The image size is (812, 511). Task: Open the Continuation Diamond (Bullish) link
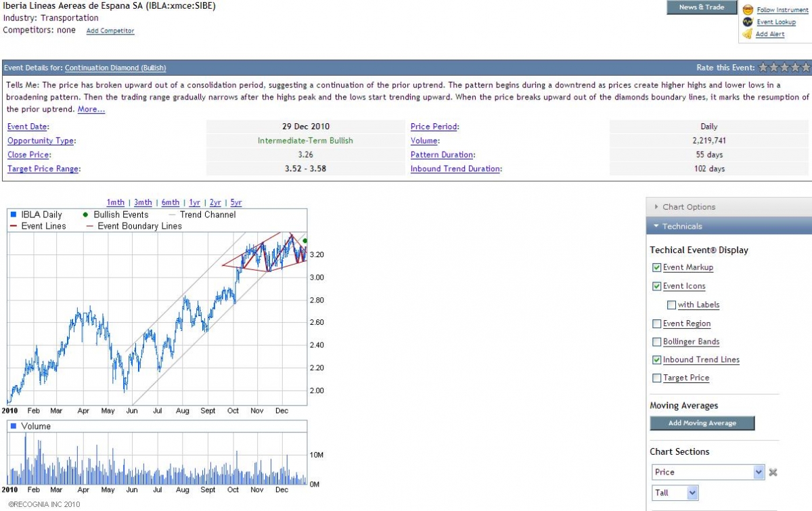115,68
